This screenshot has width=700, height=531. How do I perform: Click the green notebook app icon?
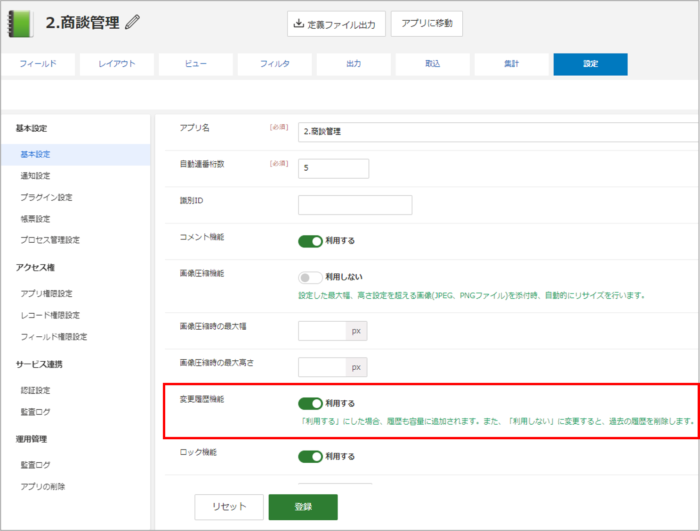(21, 24)
